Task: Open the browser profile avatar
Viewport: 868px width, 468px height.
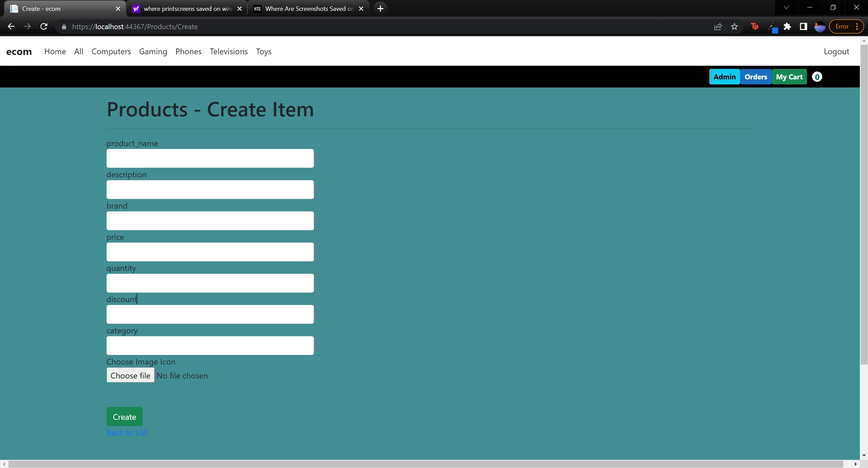Action: (820, 26)
